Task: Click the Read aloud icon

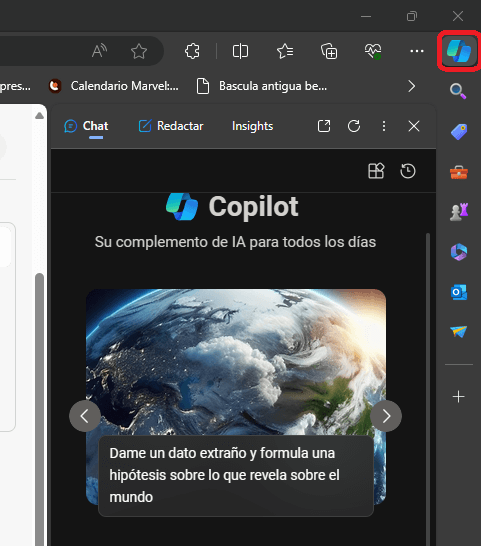Action: pyautogui.click(x=99, y=51)
